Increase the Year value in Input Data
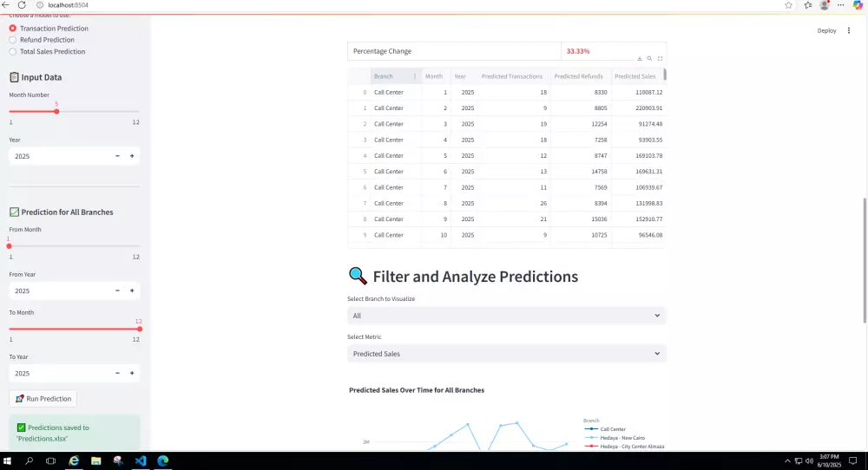This screenshot has height=470, width=868. (x=132, y=156)
